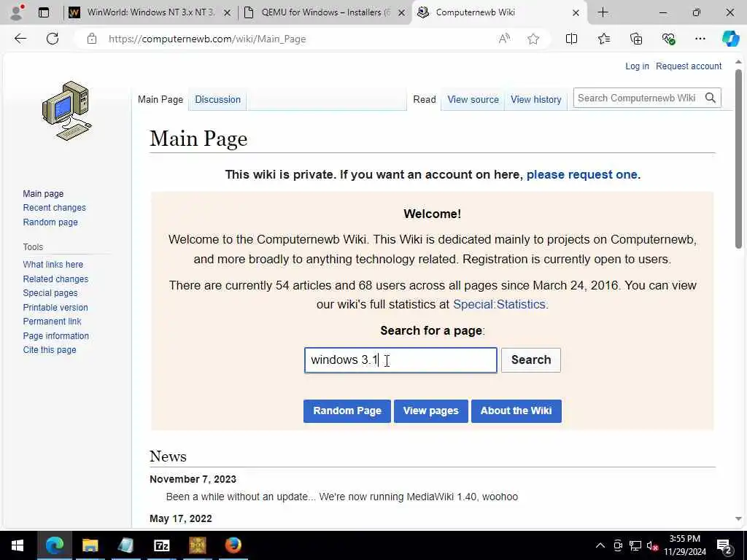Open the Special:Statistics link
Viewport: 747px width, 560px height.
pyautogui.click(x=499, y=304)
